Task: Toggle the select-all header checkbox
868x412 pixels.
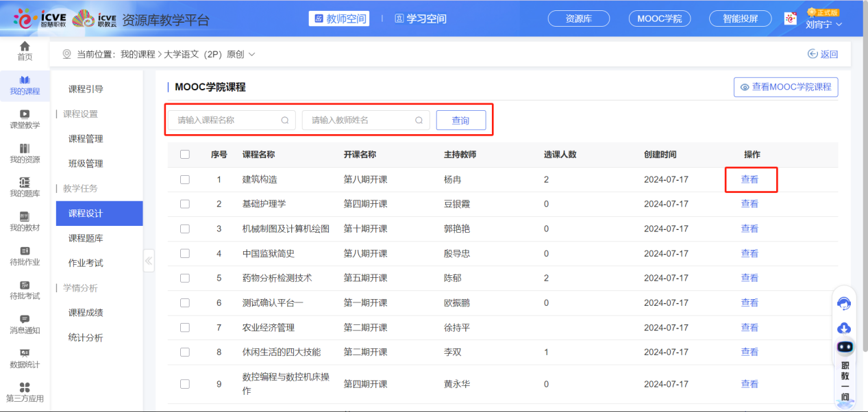Action: [185, 155]
